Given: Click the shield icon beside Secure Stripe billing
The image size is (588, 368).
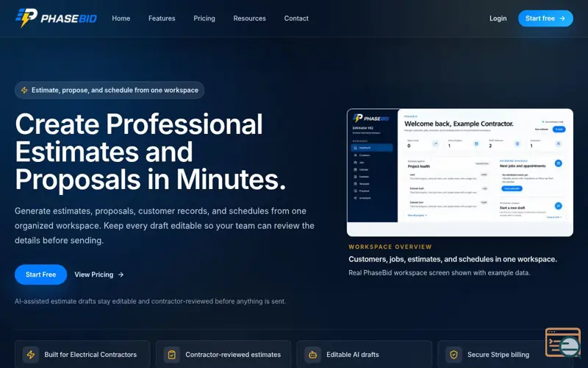Looking at the screenshot, I should pyautogui.click(x=453, y=355).
